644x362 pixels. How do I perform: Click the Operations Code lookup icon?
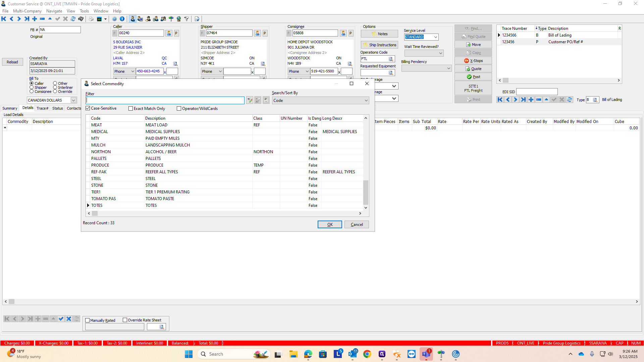[x=391, y=59]
